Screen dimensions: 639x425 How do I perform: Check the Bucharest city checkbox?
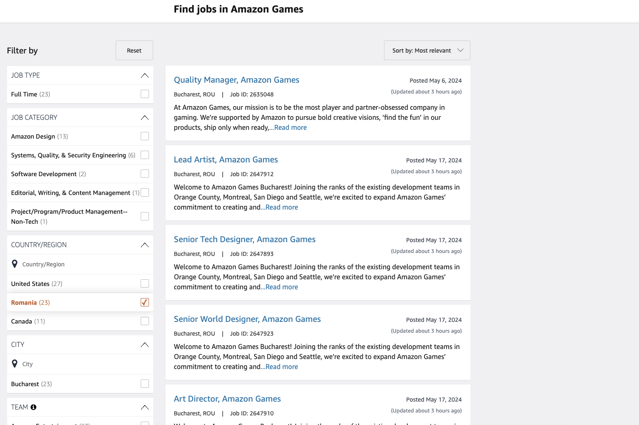[145, 383]
